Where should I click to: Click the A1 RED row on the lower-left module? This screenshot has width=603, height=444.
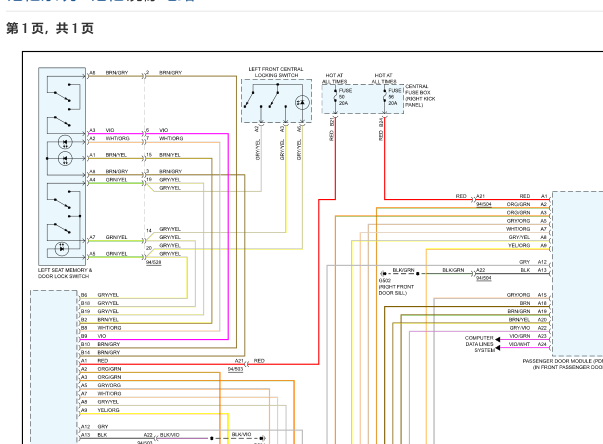coord(95,361)
